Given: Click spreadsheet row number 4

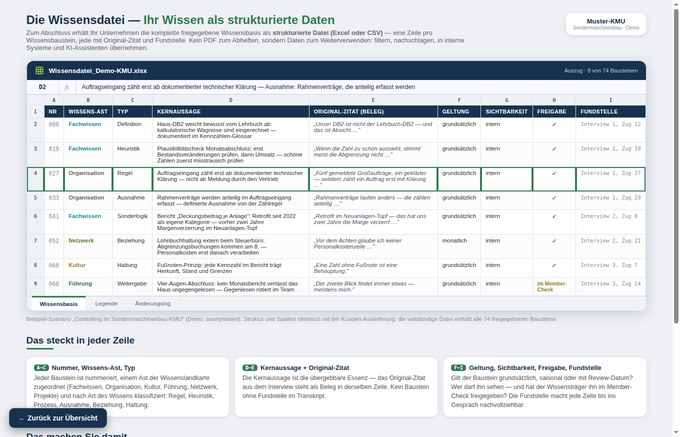Looking at the screenshot, I should (x=36, y=179).
